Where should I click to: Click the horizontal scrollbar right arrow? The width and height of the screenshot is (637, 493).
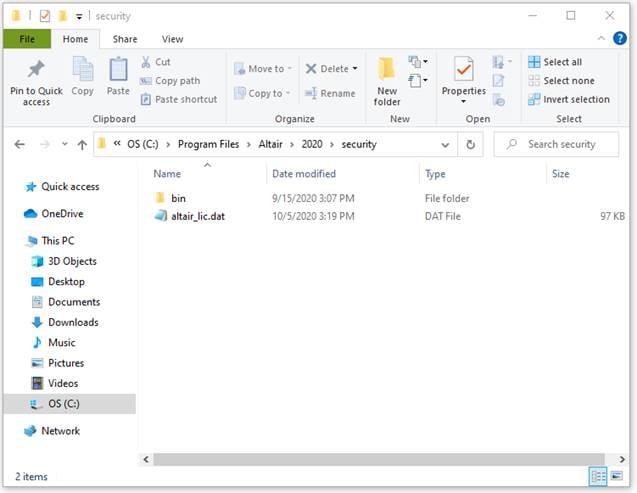[x=622, y=459]
